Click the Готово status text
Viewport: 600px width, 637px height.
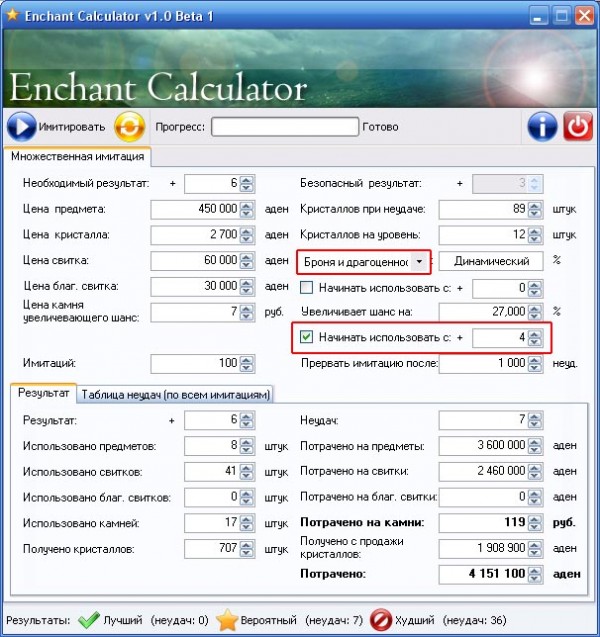pos(380,127)
